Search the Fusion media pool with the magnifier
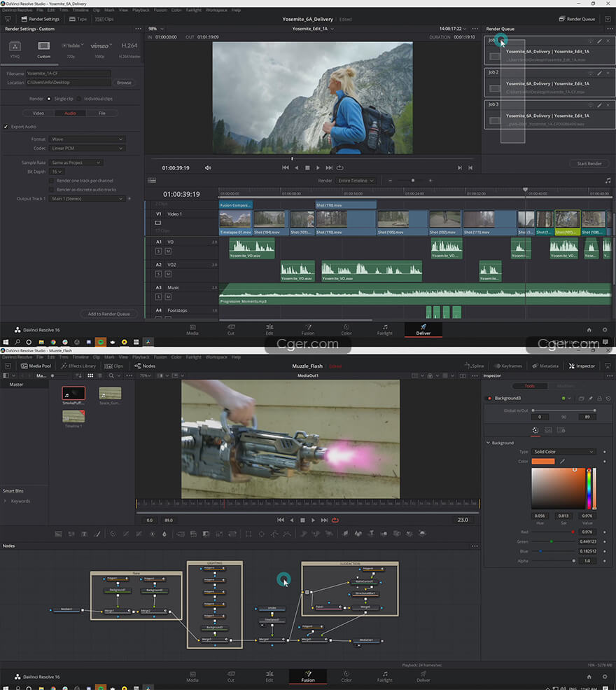The width and height of the screenshot is (616, 690). [111, 375]
